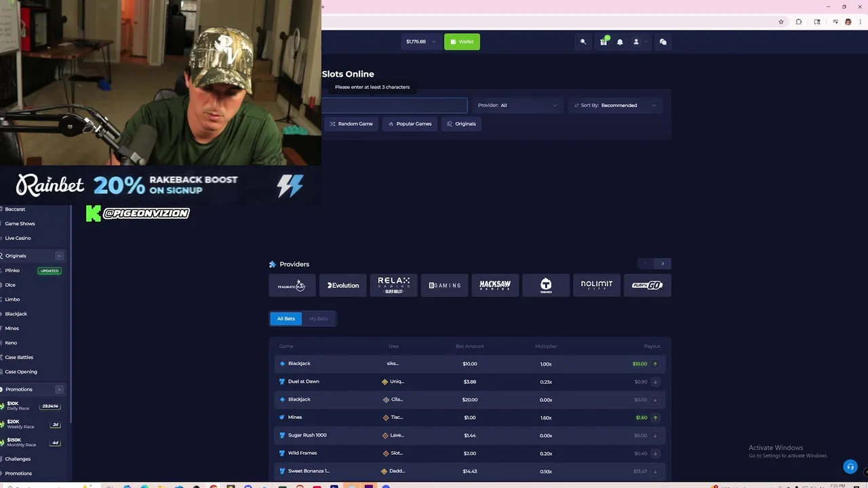Filter by Originals games chip

point(462,124)
